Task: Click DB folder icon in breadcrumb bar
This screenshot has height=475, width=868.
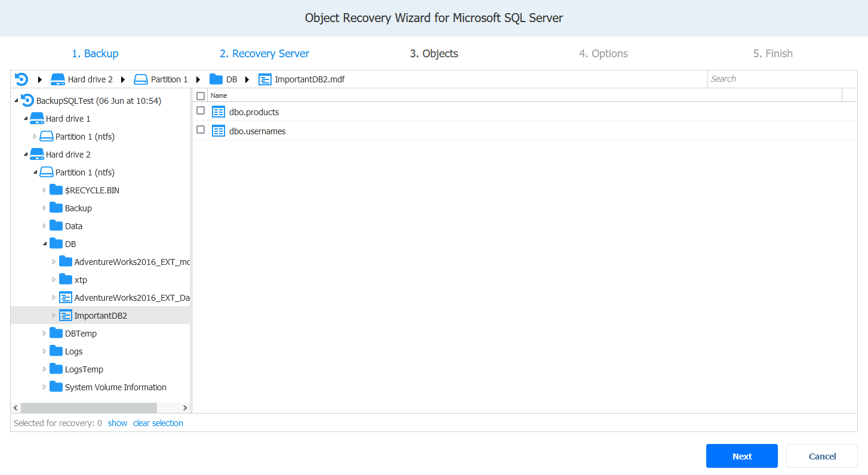Action: 216,79
